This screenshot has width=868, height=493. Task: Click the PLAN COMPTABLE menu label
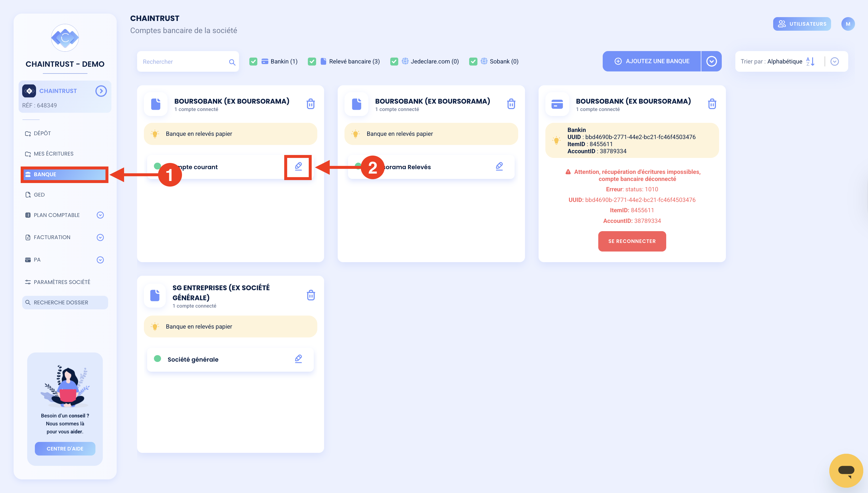57,215
